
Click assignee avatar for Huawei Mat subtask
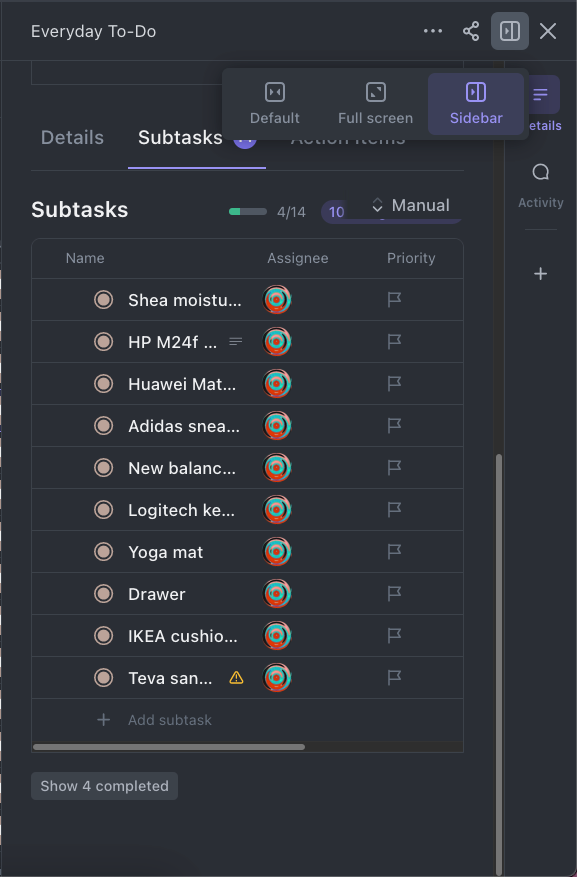pyautogui.click(x=277, y=384)
